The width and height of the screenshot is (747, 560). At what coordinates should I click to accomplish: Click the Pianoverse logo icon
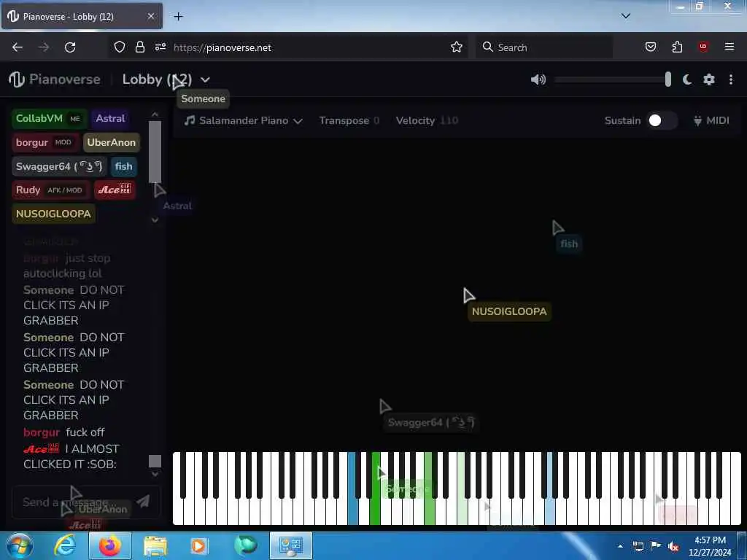point(17,79)
